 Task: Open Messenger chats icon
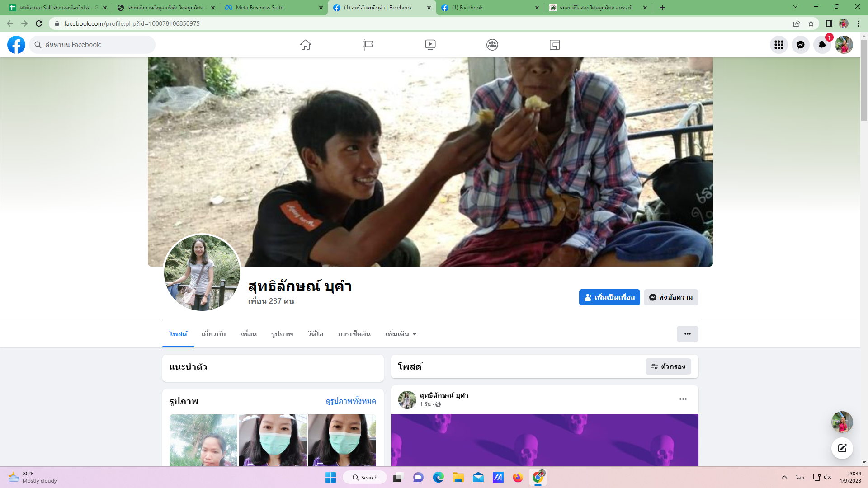(x=800, y=45)
